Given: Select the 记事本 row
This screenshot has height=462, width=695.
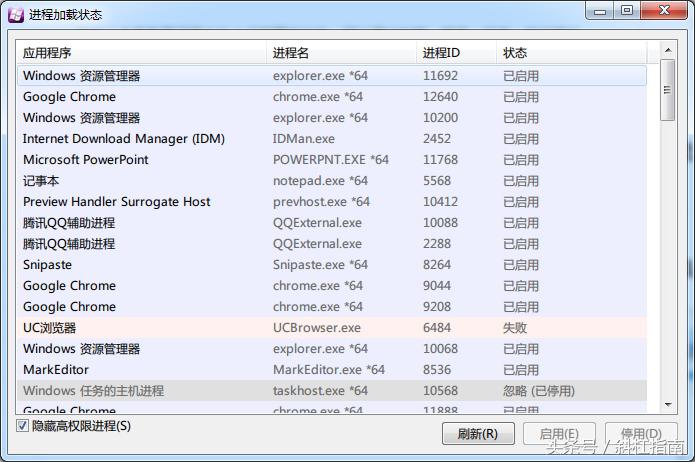Looking at the screenshot, I should click(332, 181).
